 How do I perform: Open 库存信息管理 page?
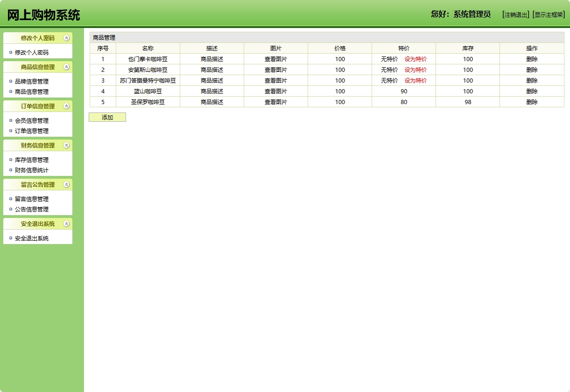tap(32, 160)
